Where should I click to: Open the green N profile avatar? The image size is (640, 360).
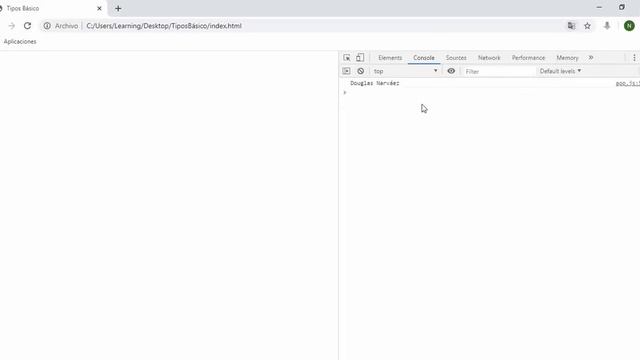pyautogui.click(x=629, y=26)
